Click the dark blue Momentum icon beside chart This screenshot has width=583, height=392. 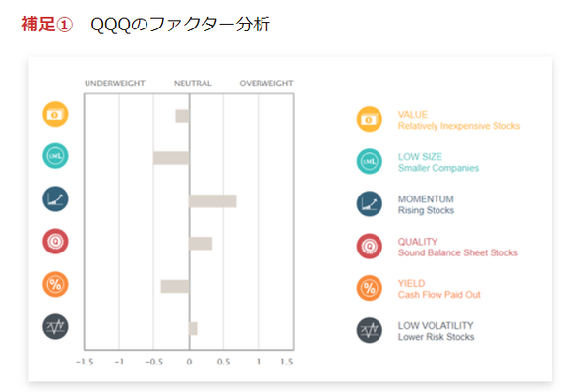click(x=55, y=198)
